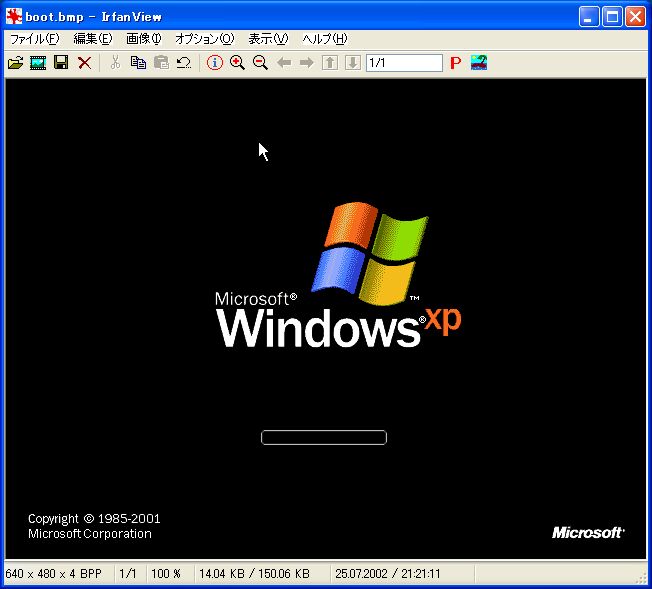
Task: Click the red X Delete icon
Action: [x=84, y=63]
